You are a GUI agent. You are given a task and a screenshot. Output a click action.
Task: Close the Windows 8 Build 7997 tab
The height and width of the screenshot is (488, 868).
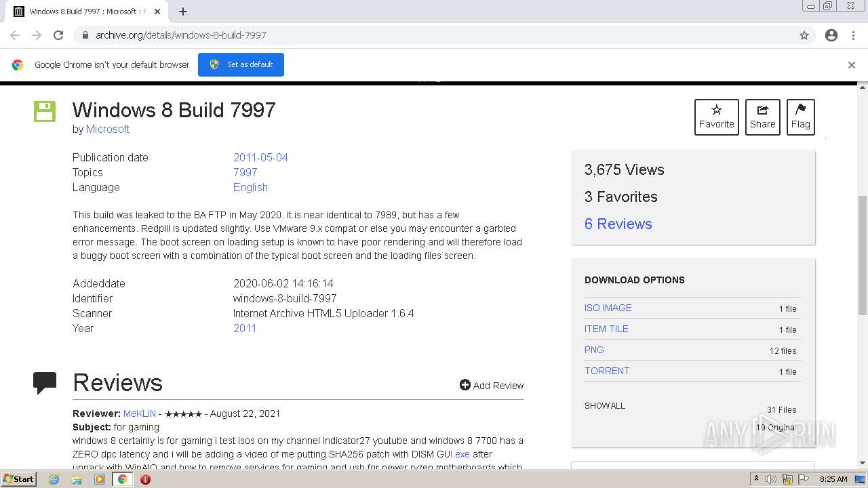point(157,12)
